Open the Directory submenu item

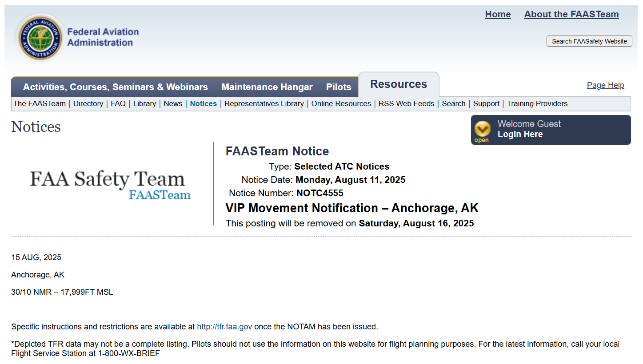[x=88, y=103]
